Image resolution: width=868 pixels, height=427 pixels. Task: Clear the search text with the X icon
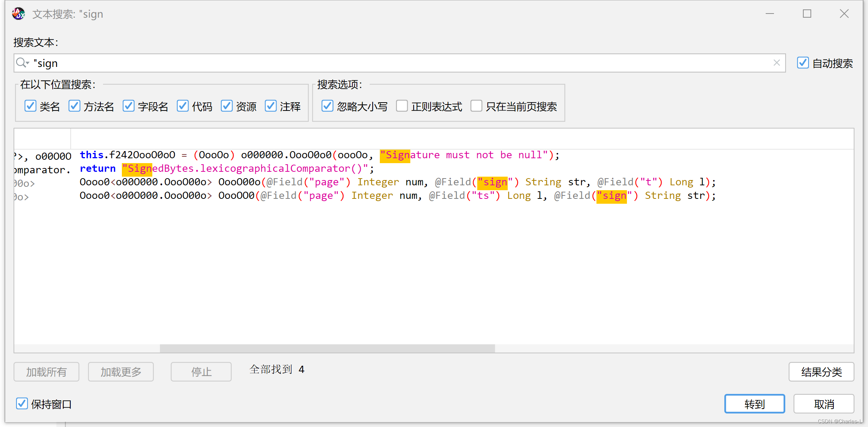tap(777, 63)
